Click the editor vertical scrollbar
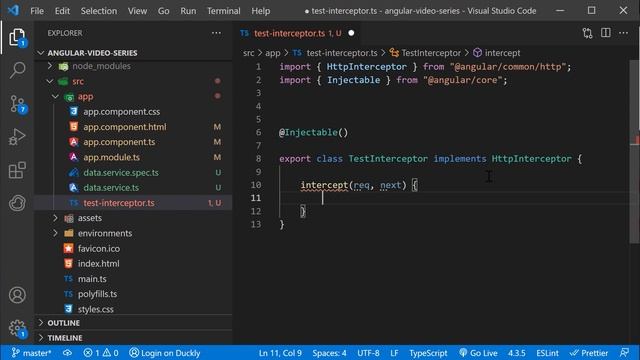The height and width of the screenshot is (360, 640). click(x=635, y=152)
